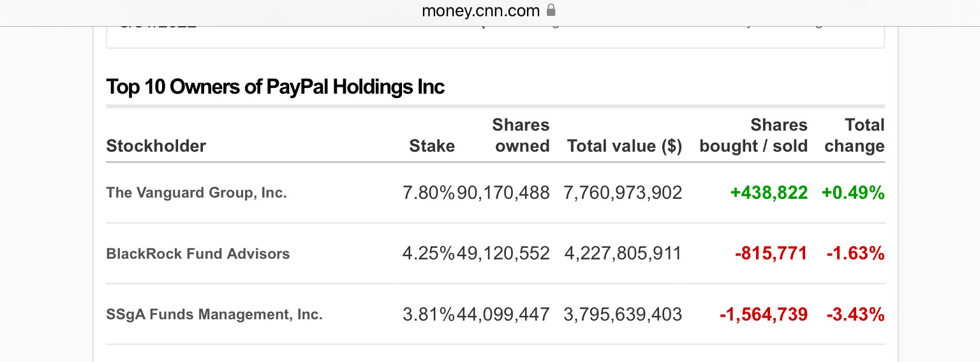The height and width of the screenshot is (362, 980).
Task: Click Vanguard's +0.49% total change
Action: [x=853, y=192]
